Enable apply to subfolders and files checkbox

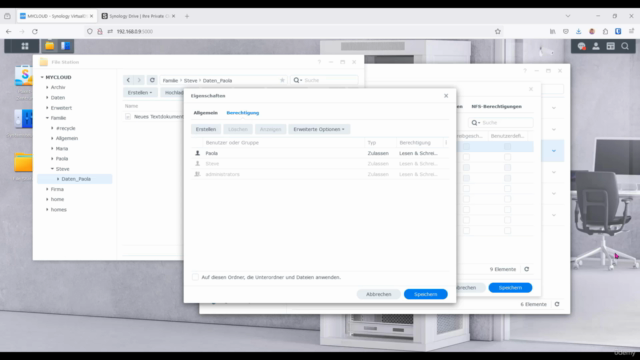tap(196, 277)
